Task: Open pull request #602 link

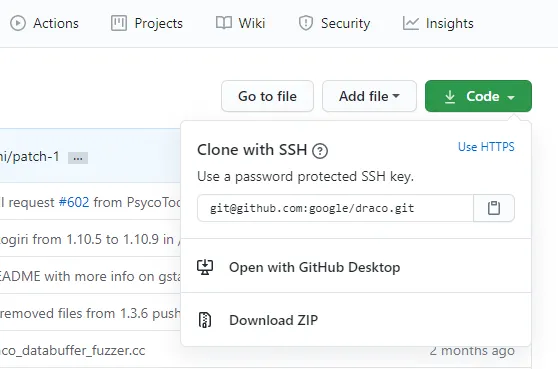Action: (x=74, y=202)
